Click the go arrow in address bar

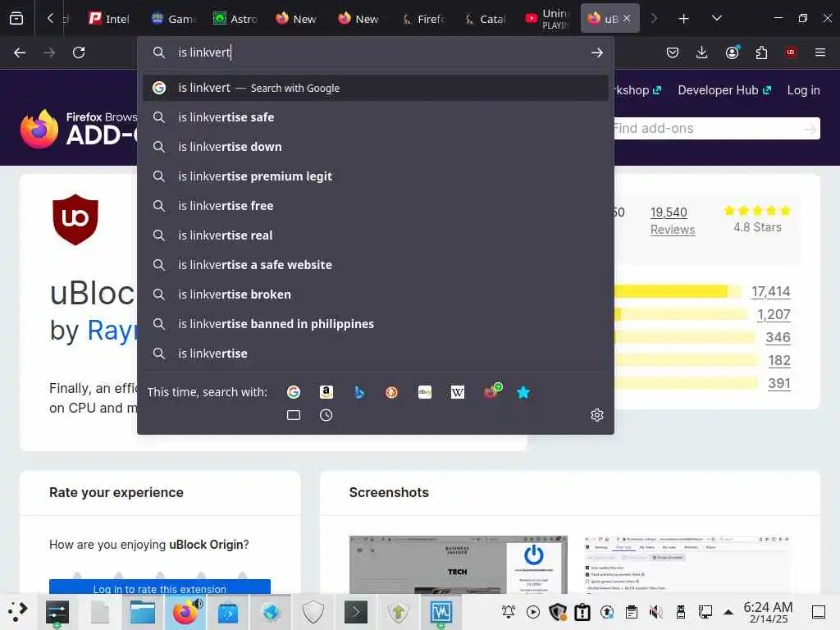click(597, 52)
